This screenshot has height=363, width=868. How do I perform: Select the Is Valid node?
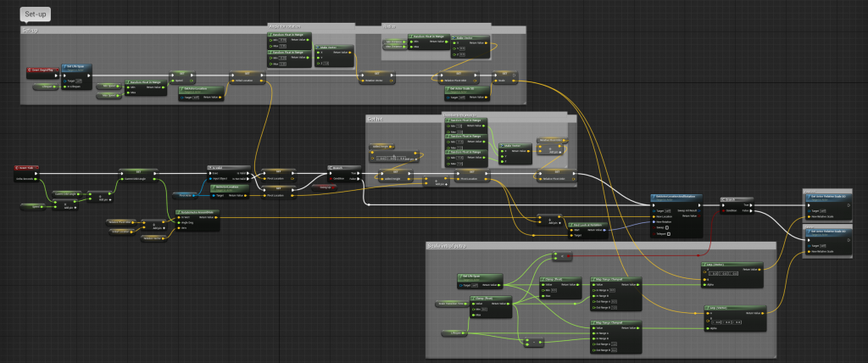click(217, 168)
